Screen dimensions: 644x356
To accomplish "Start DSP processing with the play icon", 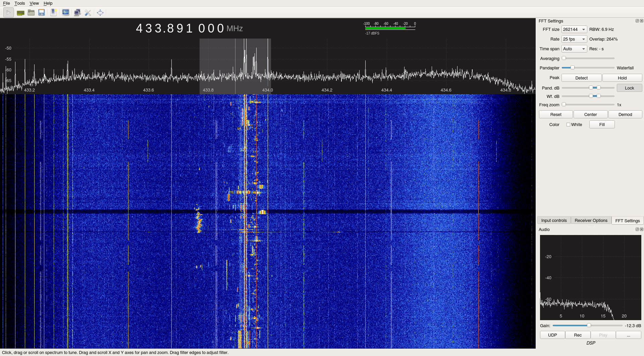I will (8, 13).
